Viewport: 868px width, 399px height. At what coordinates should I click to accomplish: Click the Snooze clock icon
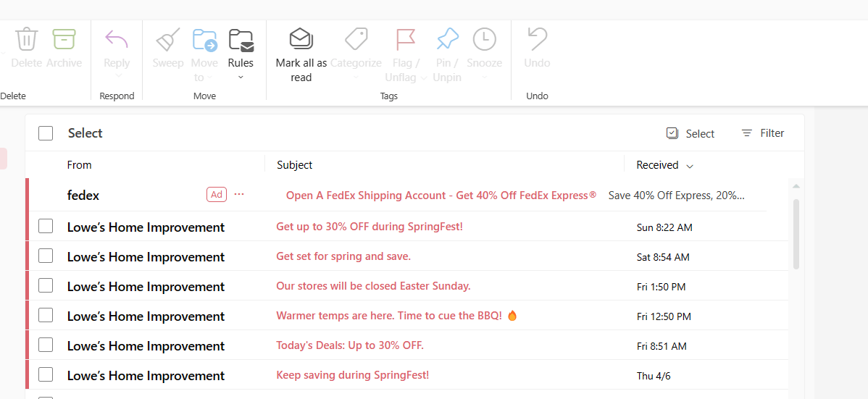[x=485, y=39]
